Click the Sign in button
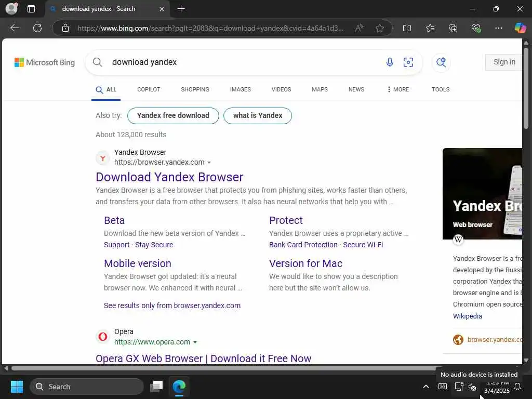The image size is (532, 399). 503,62
